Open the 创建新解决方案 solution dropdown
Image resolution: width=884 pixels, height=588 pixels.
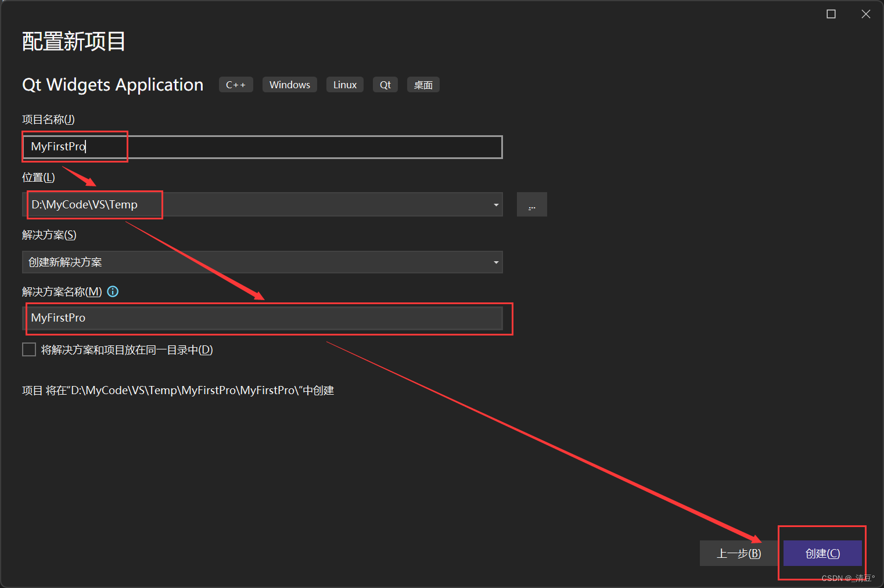click(x=263, y=262)
